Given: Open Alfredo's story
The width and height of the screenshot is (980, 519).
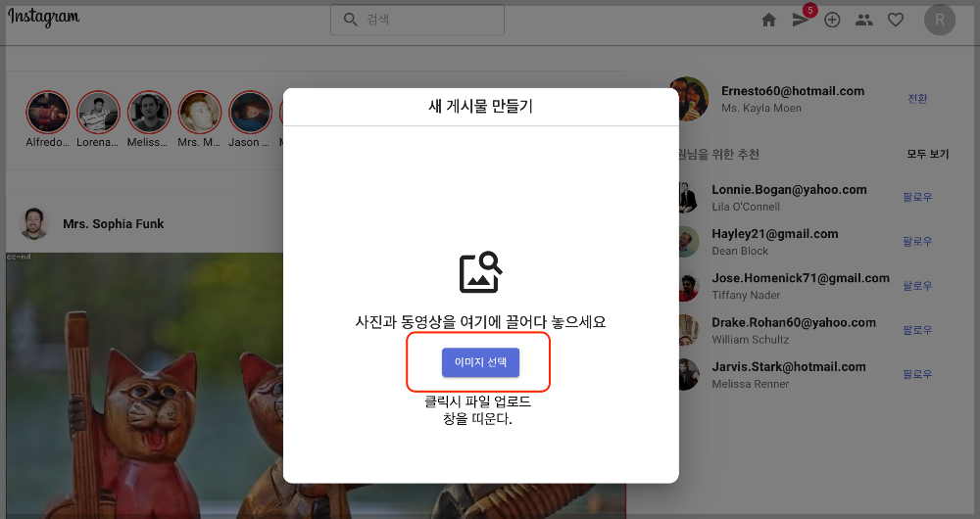Looking at the screenshot, I should (x=47, y=113).
